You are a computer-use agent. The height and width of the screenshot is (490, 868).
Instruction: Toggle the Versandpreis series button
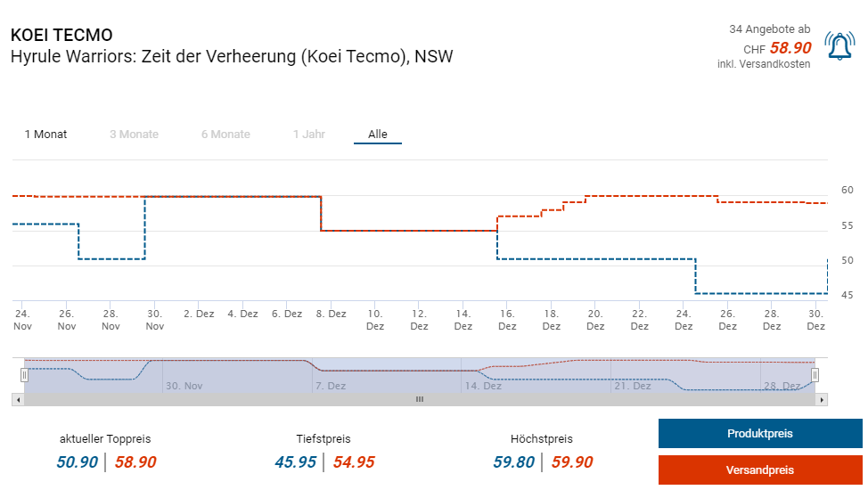(x=759, y=470)
